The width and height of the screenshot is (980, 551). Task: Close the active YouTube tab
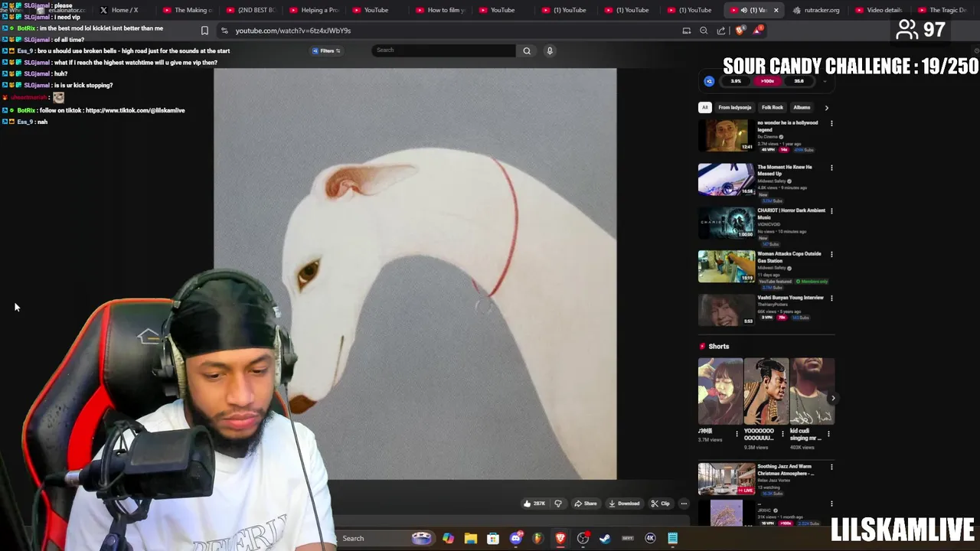pos(776,10)
